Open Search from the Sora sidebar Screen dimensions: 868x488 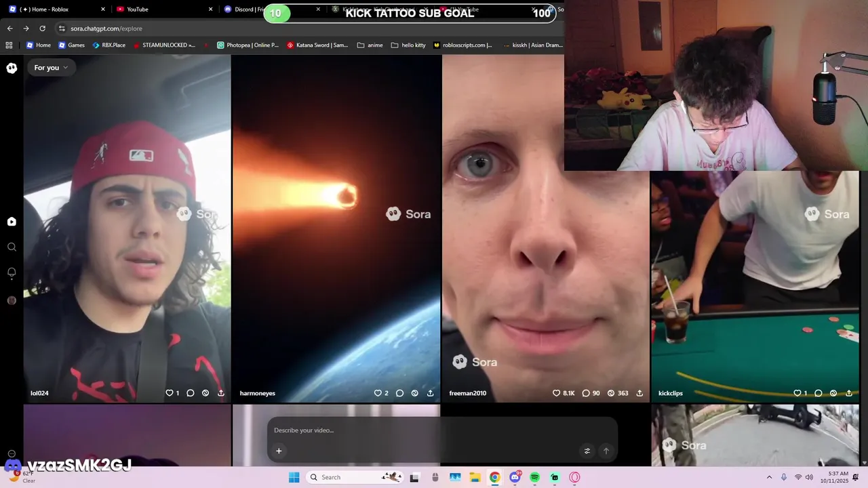click(x=12, y=247)
